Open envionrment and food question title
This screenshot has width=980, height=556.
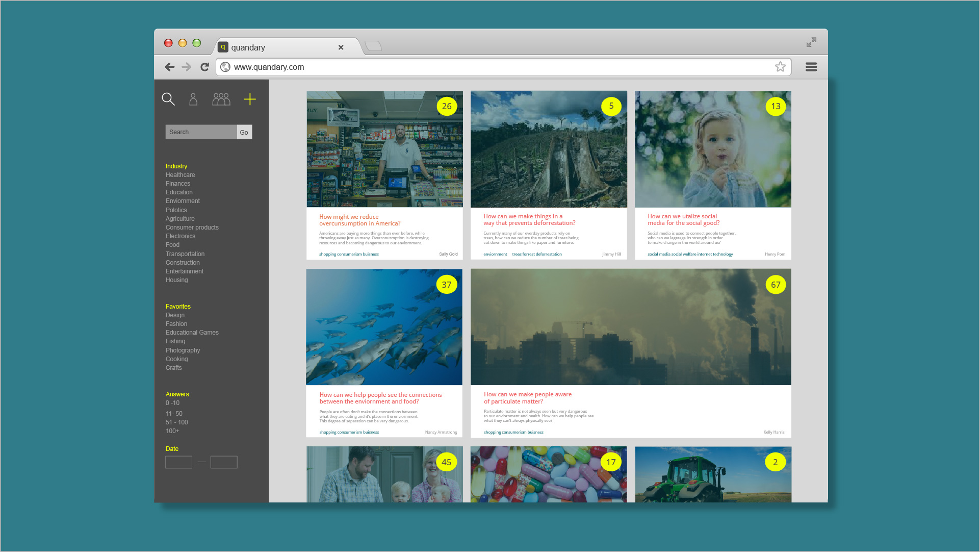click(380, 398)
